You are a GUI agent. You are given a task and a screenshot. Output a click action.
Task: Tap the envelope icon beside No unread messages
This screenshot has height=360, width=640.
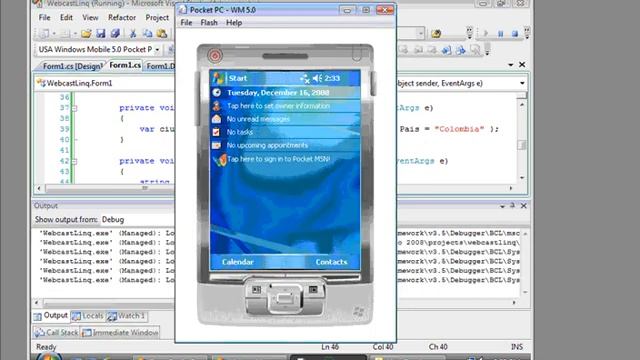(x=216, y=119)
